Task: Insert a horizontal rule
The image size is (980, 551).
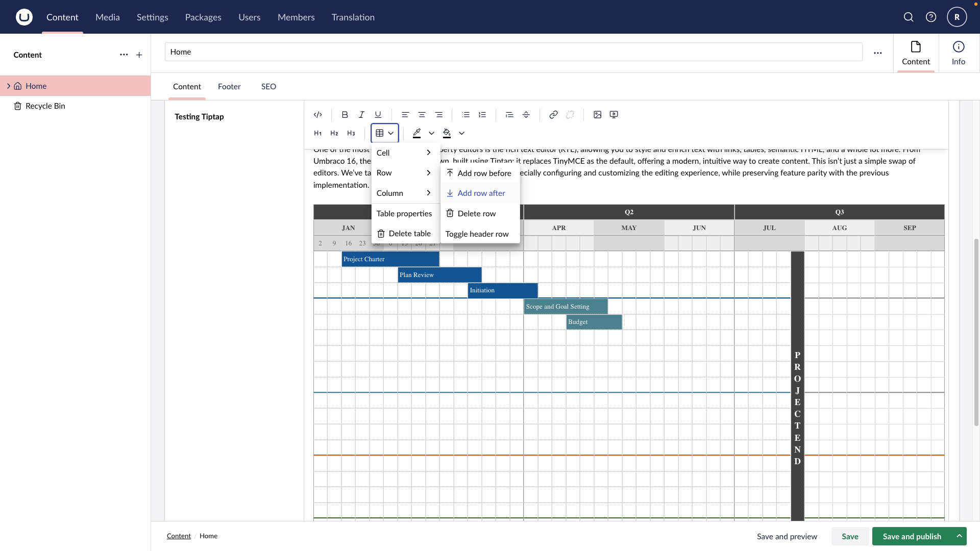Action: click(526, 115)
